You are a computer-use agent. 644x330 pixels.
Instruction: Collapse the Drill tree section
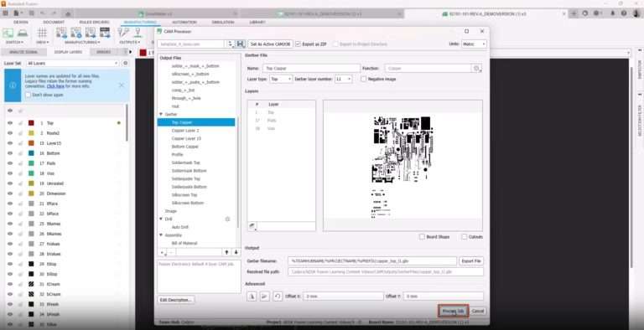click(x=161, y=219)
